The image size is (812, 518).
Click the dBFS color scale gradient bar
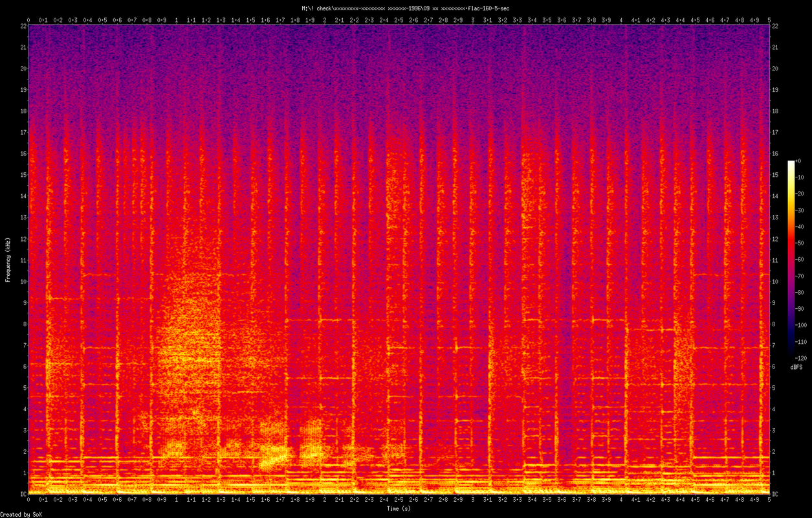(x=791, y=259)
